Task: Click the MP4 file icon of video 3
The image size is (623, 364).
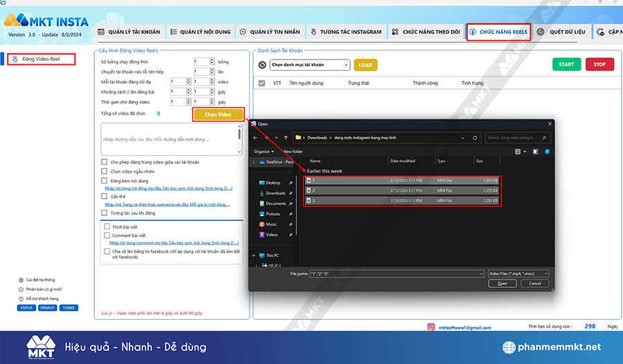Action: (x=309, y=201)
